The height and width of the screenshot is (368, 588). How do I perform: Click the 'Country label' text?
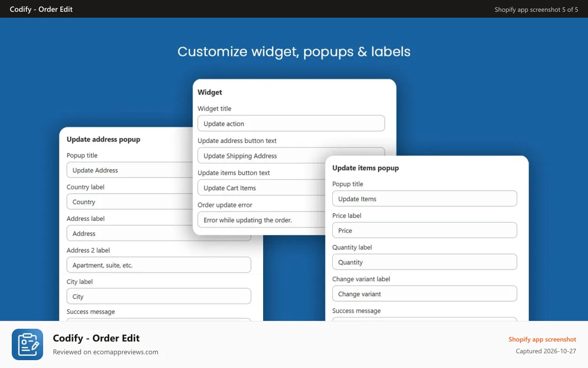point(85,187)
